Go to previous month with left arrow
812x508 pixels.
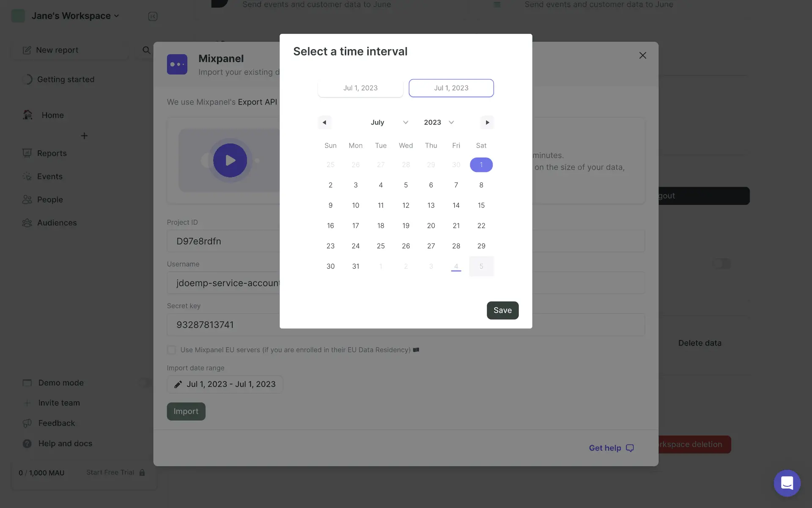coord(324,122)
